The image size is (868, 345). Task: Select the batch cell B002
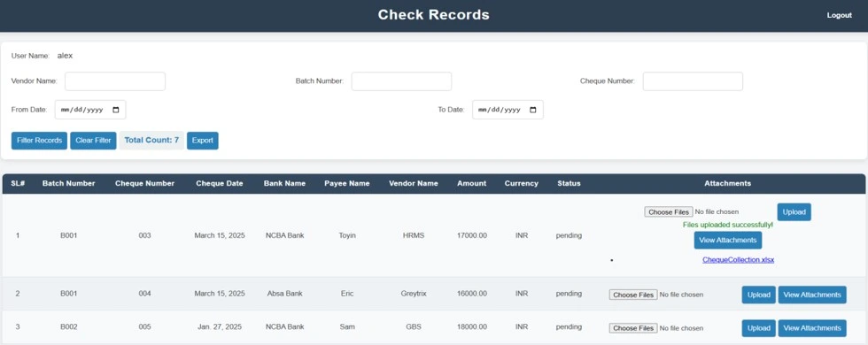pyautogui.click(x=69, y=326)
